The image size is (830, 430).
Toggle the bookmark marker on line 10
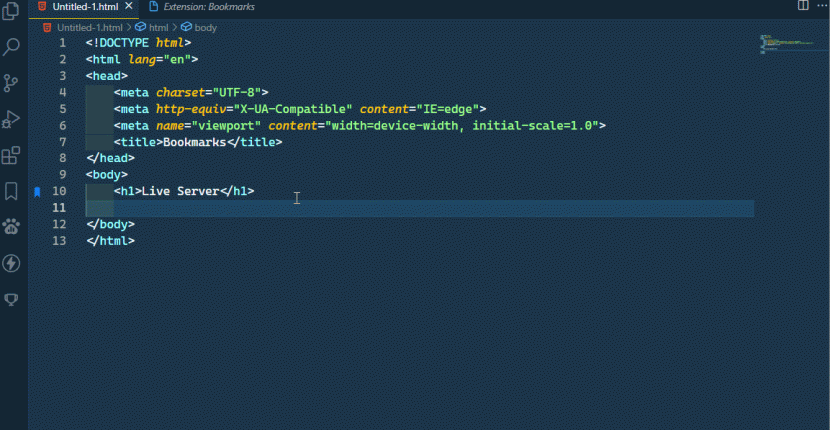point(37,191)
